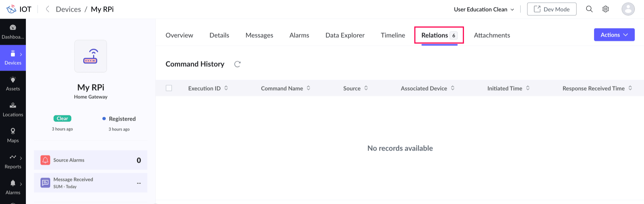Click the search magnifier icon
644x204 pixels.
[x=589, y=9]
